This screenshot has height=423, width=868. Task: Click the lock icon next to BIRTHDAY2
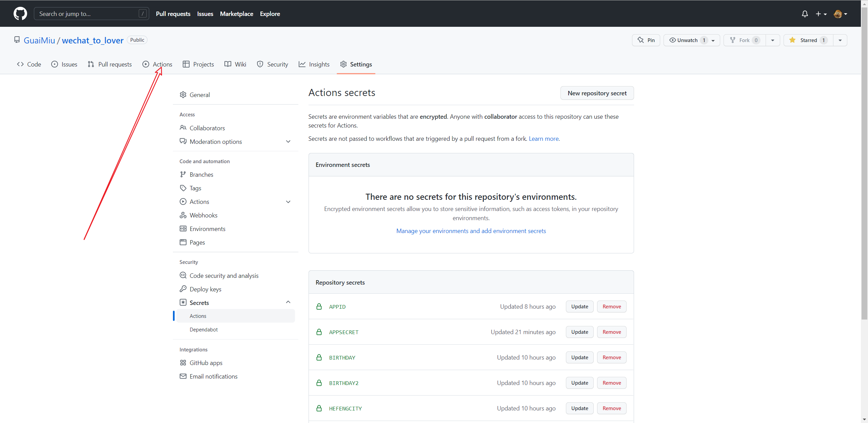[x=319, y=383]
